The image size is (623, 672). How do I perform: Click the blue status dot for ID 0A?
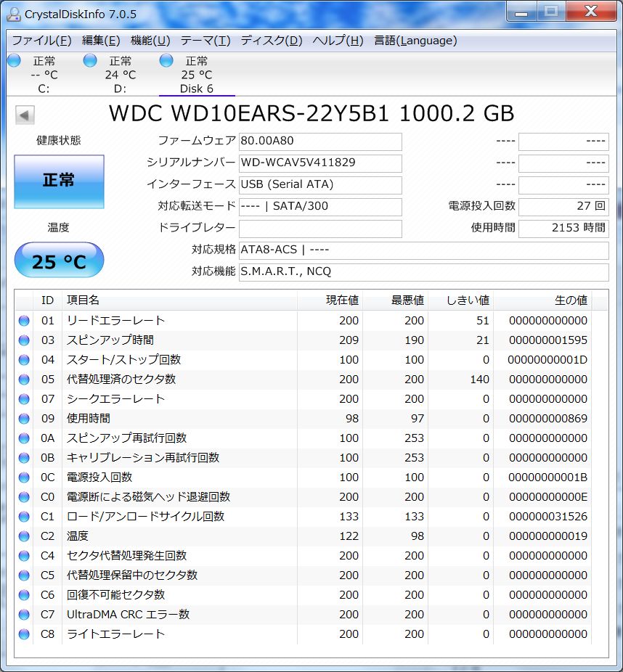coord(24,438)
